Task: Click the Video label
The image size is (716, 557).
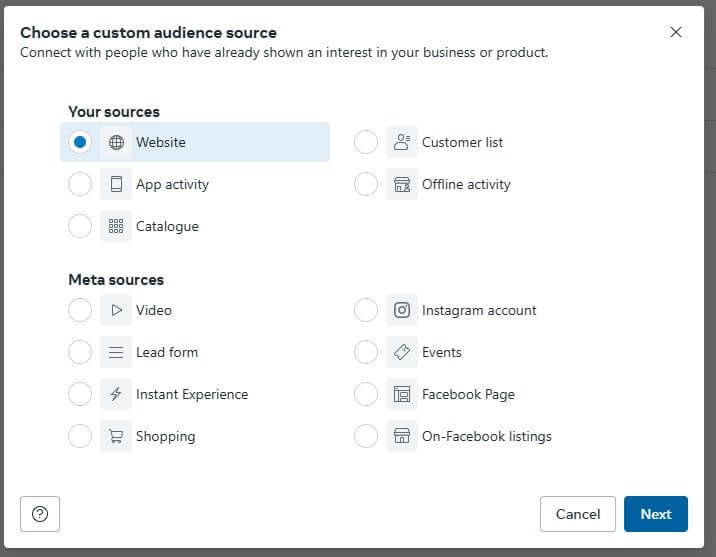Action: (154, 310)
